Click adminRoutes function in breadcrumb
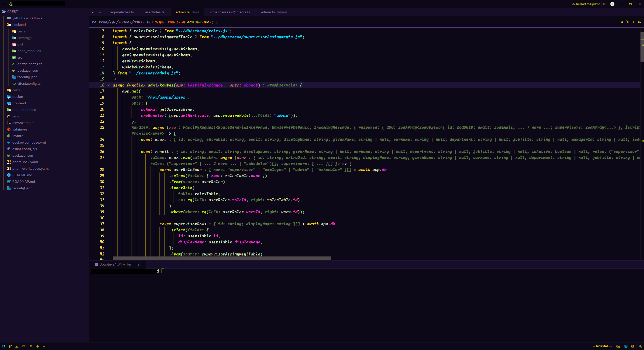The height and width of the screenshot is (350, 644). click(x=186, y=22)
